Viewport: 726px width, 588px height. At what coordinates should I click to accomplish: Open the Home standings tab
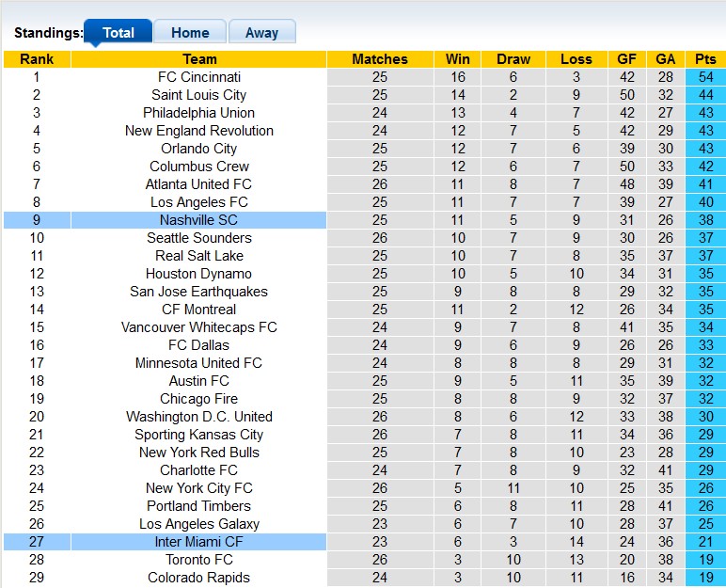[190, 32]
